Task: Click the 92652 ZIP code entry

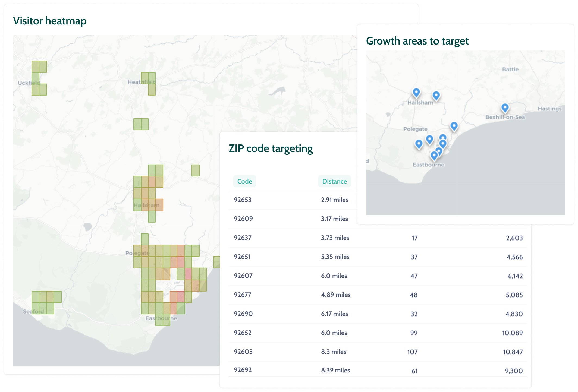Action: [x=243, y=333]
